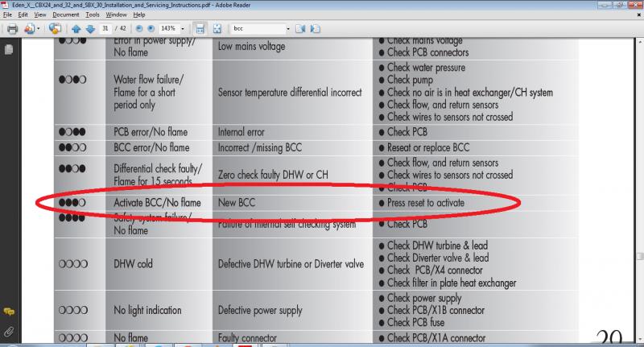Click the page number field showing 31

(x=106, y=28)
